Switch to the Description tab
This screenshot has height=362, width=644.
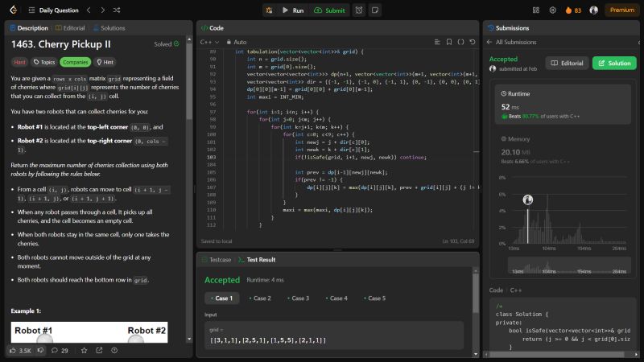pyautogui.click(x=29, y=28)
